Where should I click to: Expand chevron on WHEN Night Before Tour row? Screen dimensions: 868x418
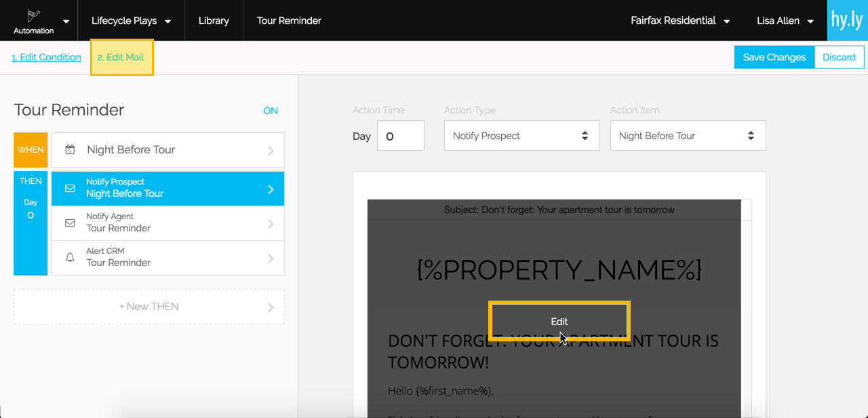tap(271, 150)
